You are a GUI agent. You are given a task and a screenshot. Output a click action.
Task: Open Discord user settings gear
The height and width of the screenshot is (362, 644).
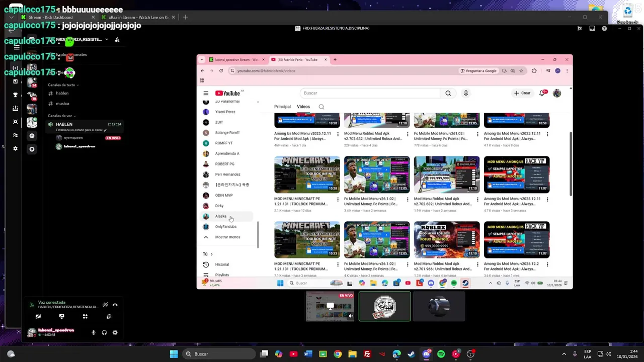[x=115, y=332]
